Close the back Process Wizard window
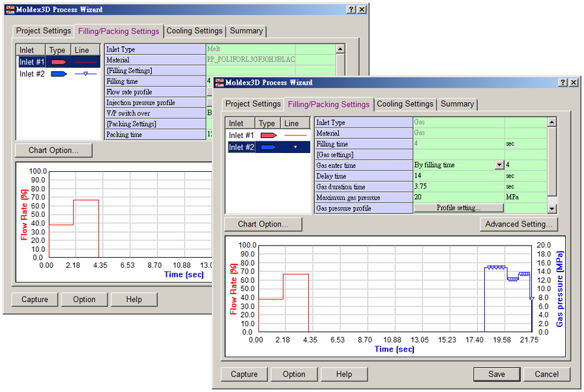This screenshot has height=392, width=584. pyautogui.click(x=362, y=10)
